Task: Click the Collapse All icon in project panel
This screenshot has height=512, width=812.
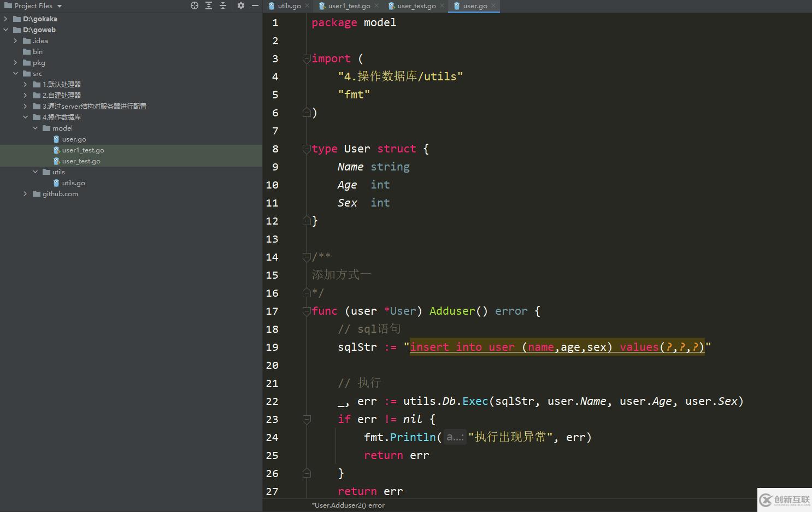Action: 223,5
